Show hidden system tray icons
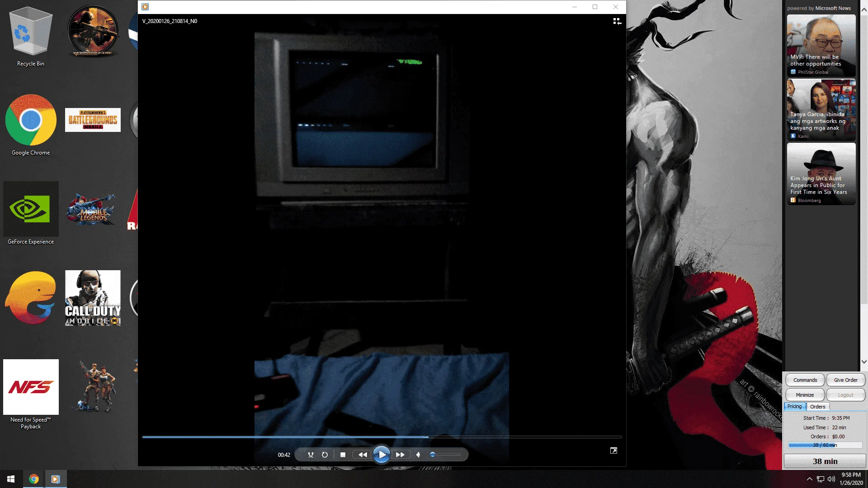 click(x=809, y=479)
